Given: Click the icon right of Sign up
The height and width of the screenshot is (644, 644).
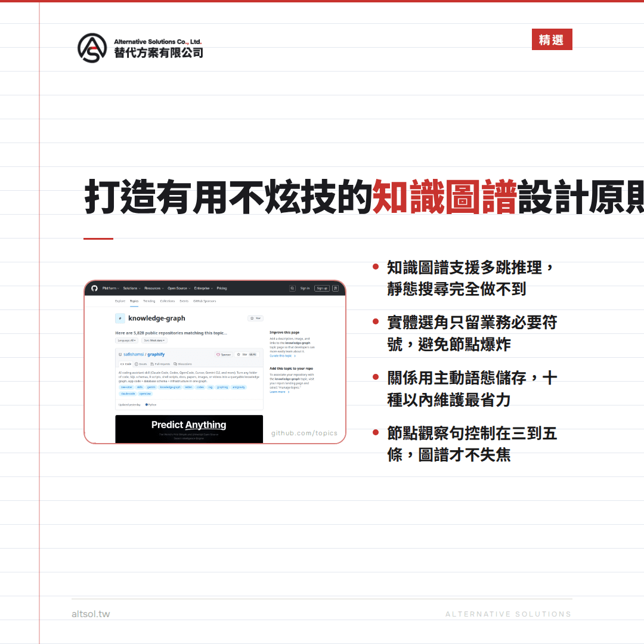Looking at the screenshot, I should click(335, 289).
